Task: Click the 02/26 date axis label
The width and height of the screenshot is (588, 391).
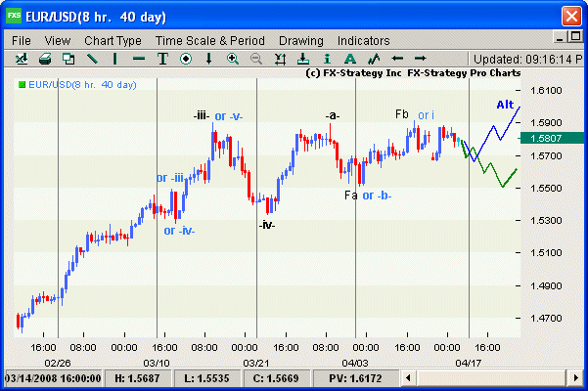Action: pyautogui.click(x=58, y=363)
